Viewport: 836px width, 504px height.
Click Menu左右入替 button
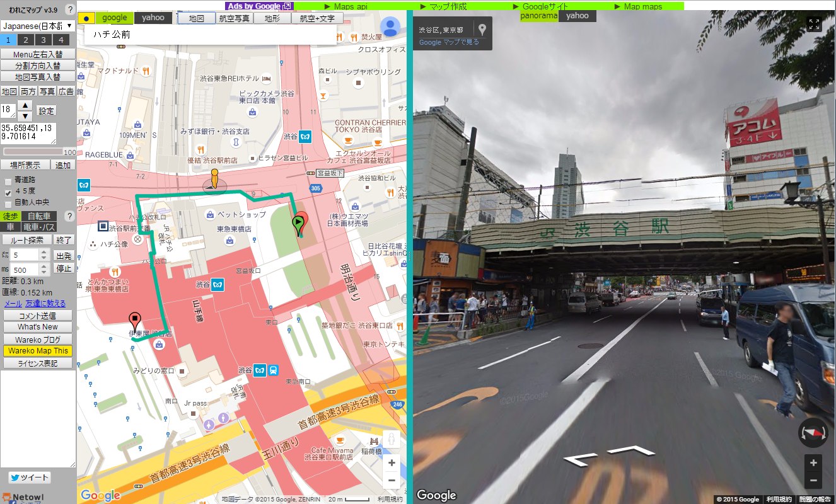click(x=38, y=54)
